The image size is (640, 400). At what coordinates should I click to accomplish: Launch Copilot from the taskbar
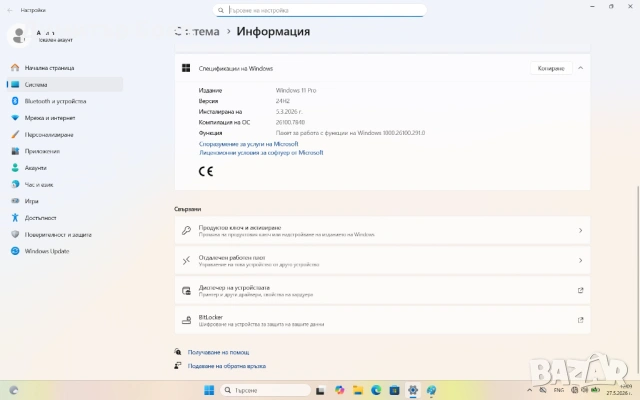point(339,390)
